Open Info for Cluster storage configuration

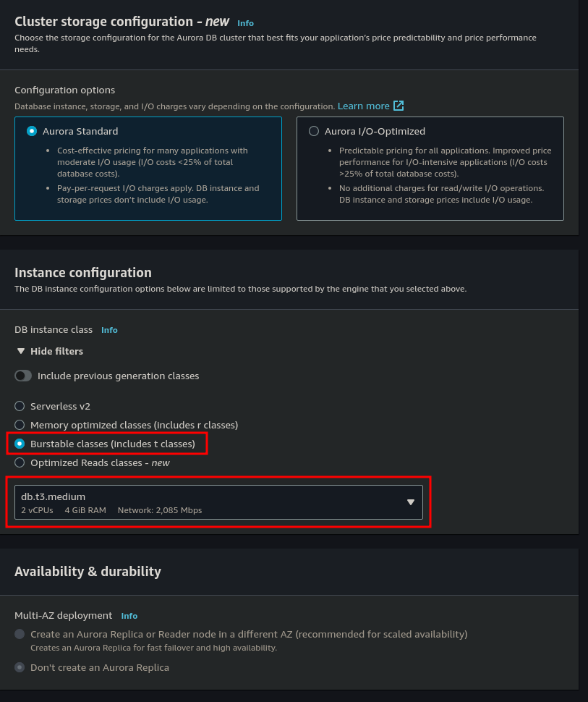[x=245, y=23]
